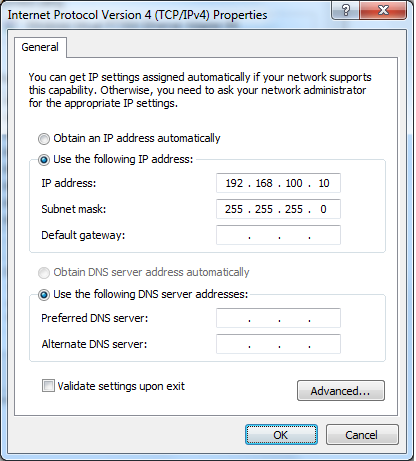Click the Preferred DNS server field

[x=278, y=318]
